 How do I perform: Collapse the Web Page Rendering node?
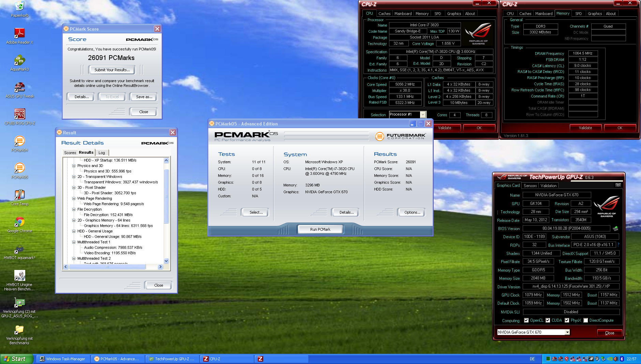(74, 198)
